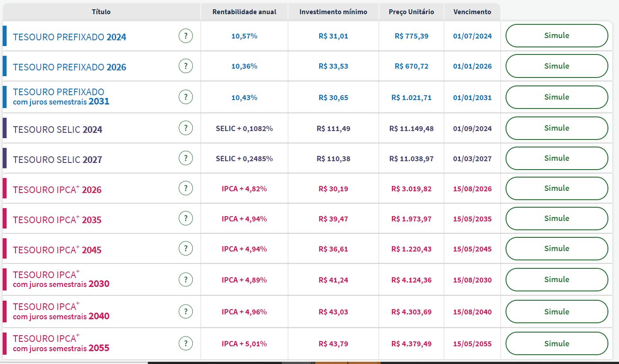Click unit price R$ 1.220,43

click(x=411, y=249)
